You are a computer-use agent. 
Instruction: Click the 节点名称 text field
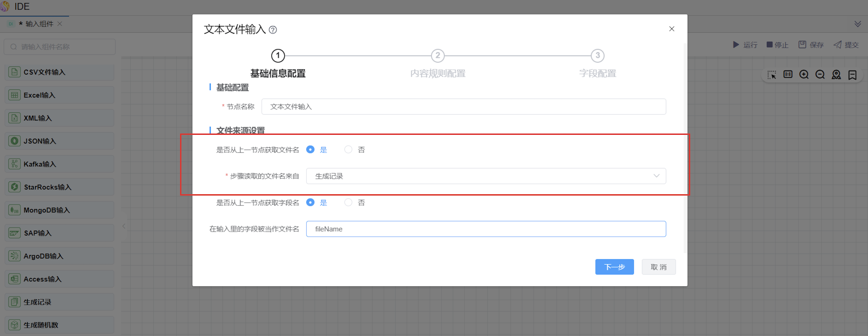(463, 107)
